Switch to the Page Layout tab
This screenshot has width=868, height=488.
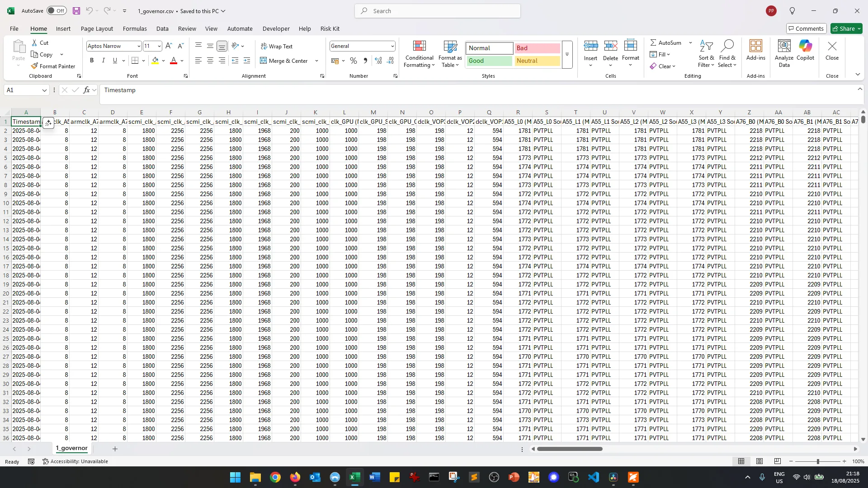[x=97, y=28]
